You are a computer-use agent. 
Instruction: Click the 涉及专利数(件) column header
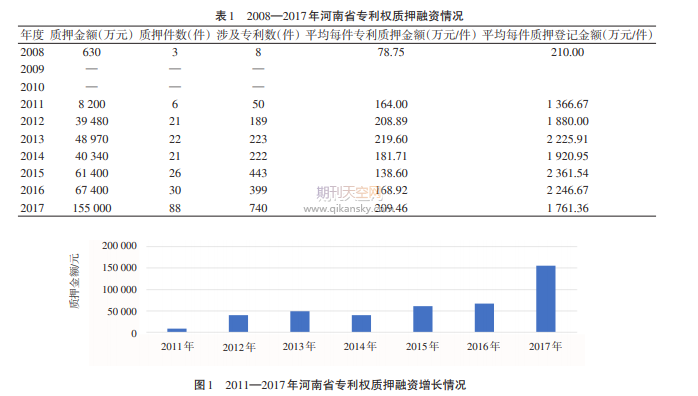(x=258, y=35)
